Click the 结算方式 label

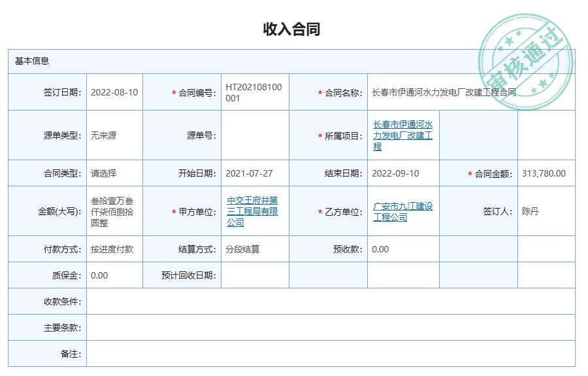coord(197,249)
